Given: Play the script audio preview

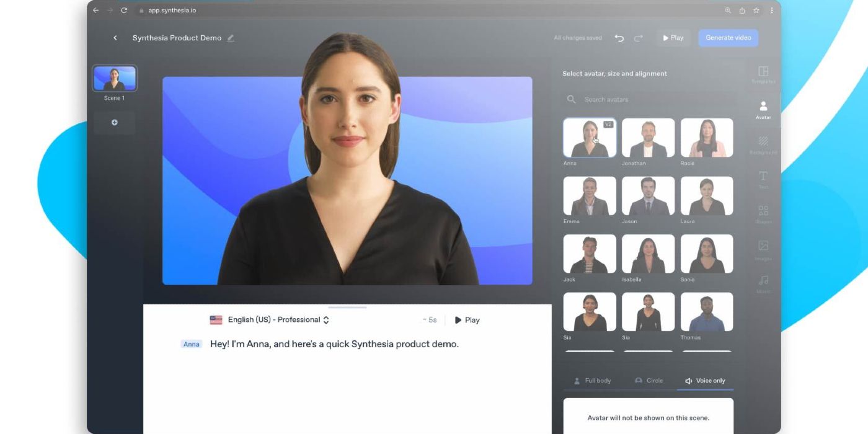Looking at the screenshot, I should click(467, 320).
